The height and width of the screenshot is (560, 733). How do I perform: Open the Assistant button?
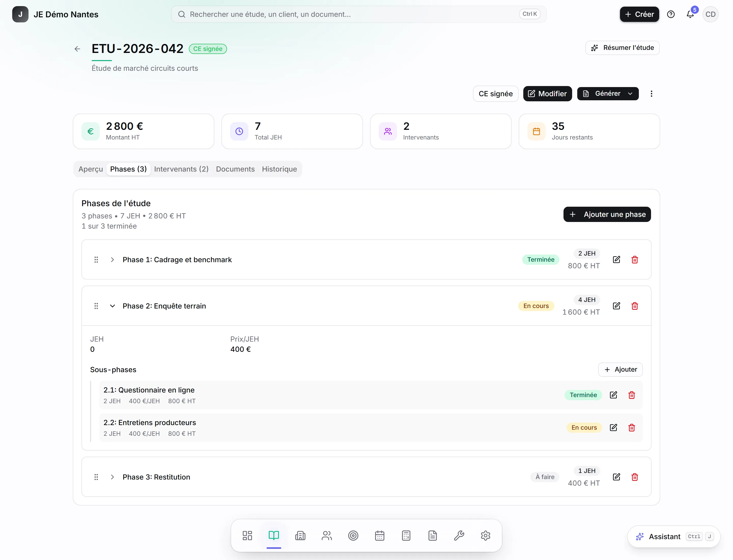(x=674, y=537)
